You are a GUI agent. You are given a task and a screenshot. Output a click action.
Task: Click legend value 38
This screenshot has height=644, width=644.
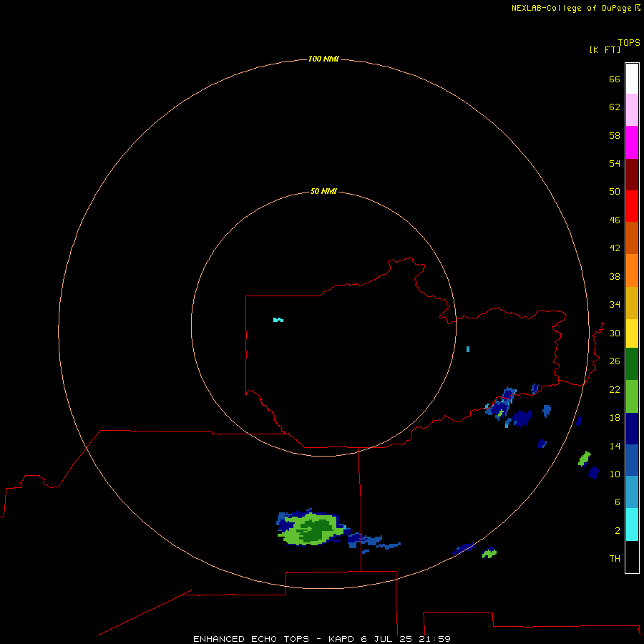[615, 276]
